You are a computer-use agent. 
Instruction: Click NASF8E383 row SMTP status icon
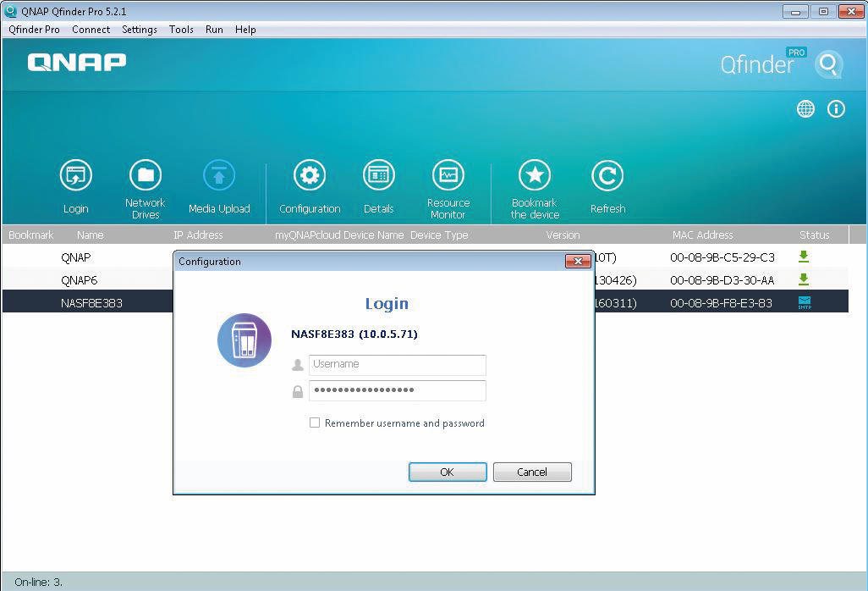[x=805, y=302]
